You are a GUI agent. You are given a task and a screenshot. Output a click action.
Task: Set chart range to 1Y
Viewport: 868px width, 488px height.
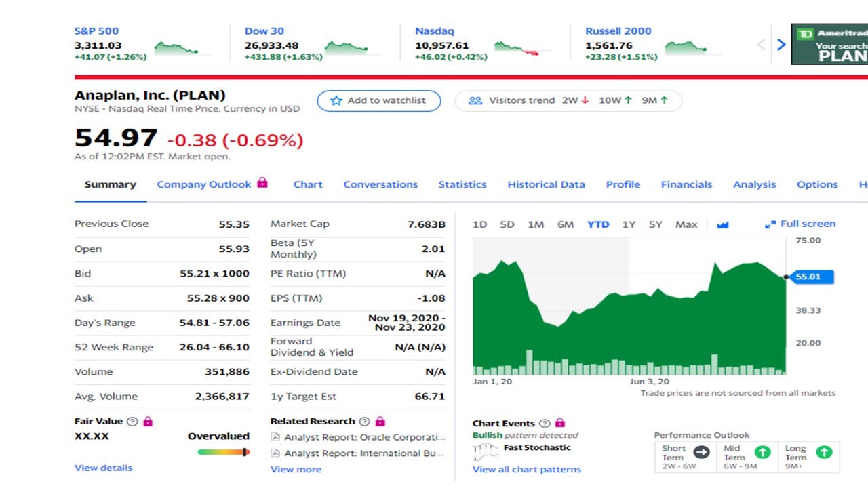tap(629, 224)
